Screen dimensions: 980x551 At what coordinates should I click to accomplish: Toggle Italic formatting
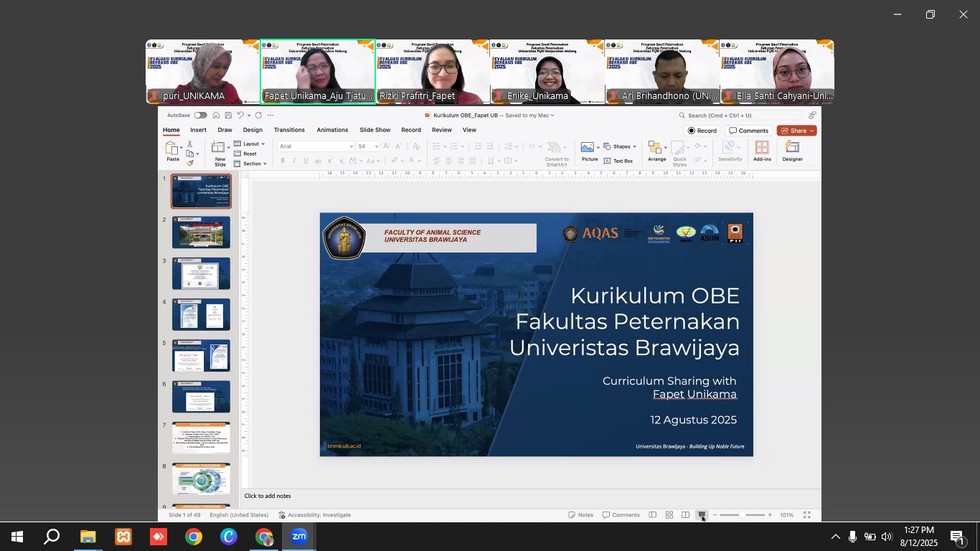tap(294, 161)
